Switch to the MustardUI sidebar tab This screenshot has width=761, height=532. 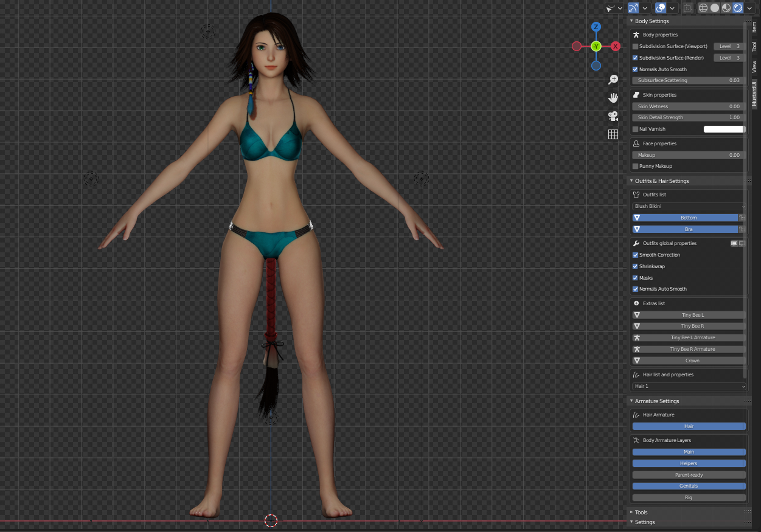[754, 94]
